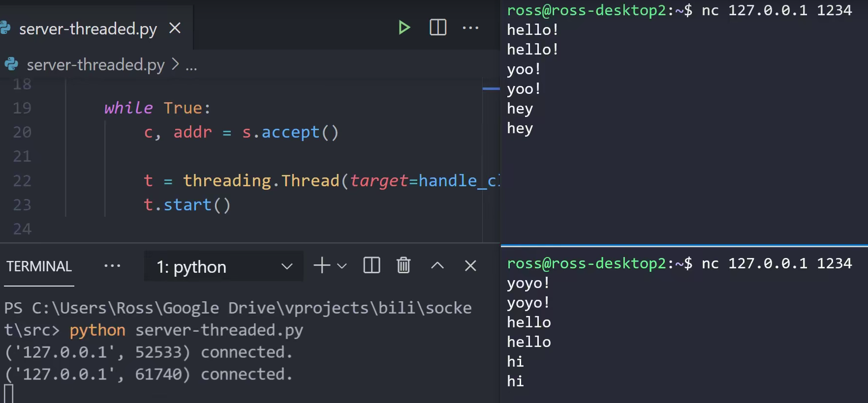The image size is (868, 403).
Task: Click 'addr' variable on line 20
Action: (192, 132)
